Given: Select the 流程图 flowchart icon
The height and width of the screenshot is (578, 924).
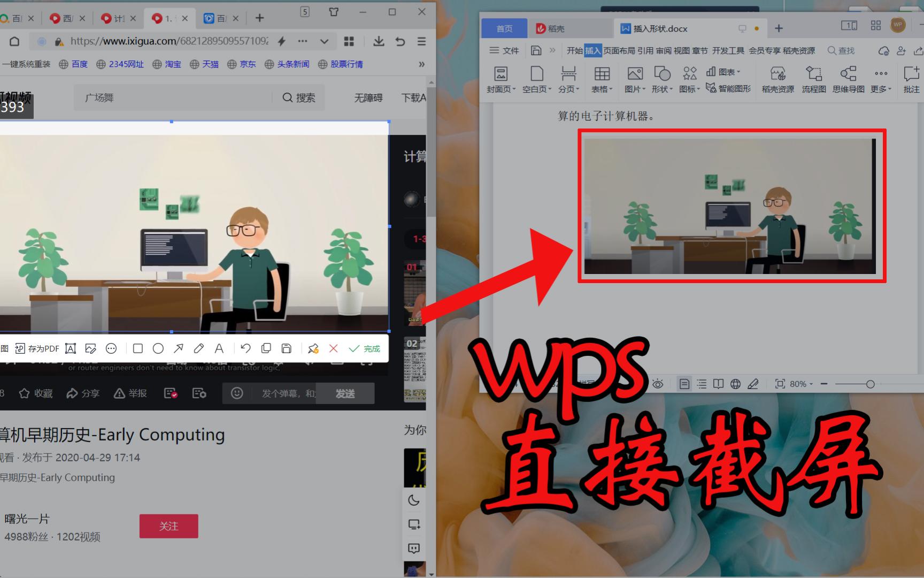Looking at the screenshot, I should [x=813, y=79].
